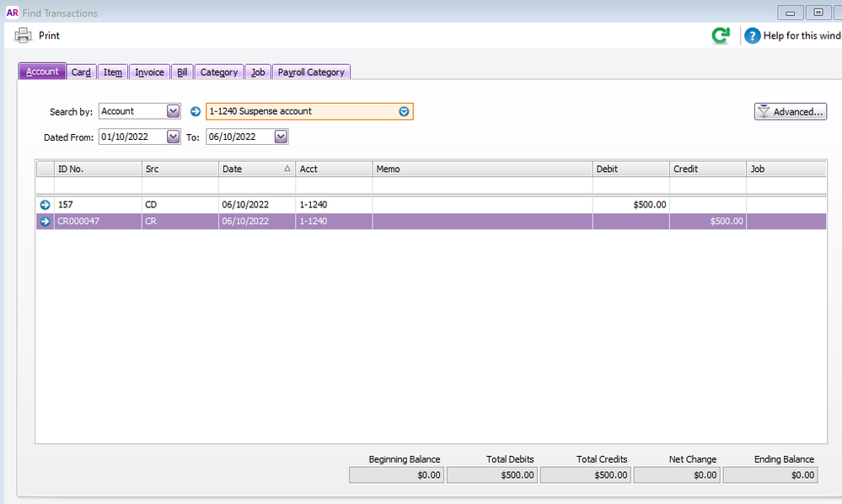Image resolution: width=842 pixels, height=504 pixels.
Task: Click the Dated From date field
Action: 131,137
